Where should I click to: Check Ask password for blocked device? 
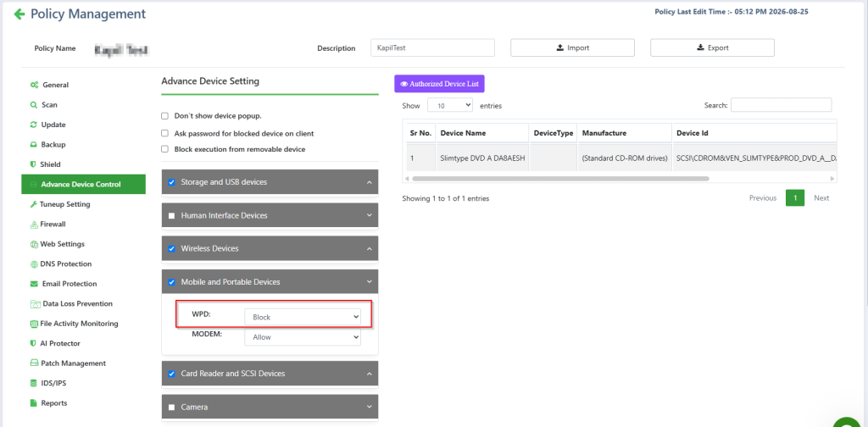(164, 133)
